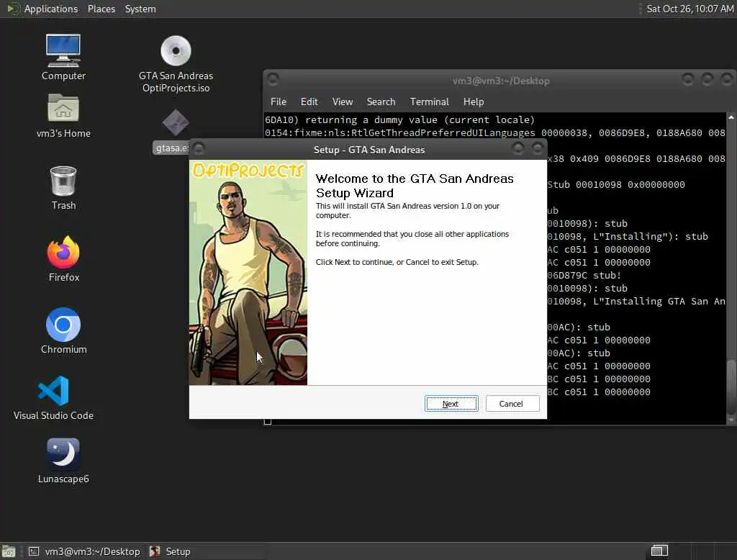
Task: Open the terminal Edit menu
Action: [x=309, y=101]
